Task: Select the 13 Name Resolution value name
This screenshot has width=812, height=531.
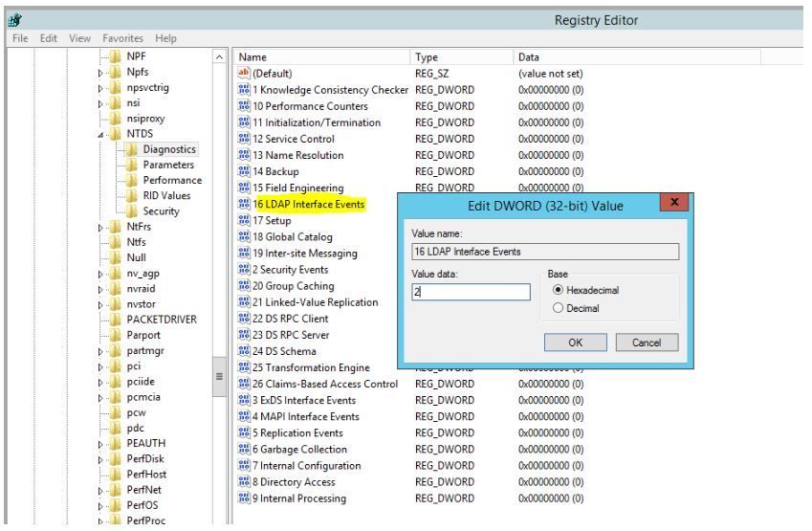Action: (298, 155)
